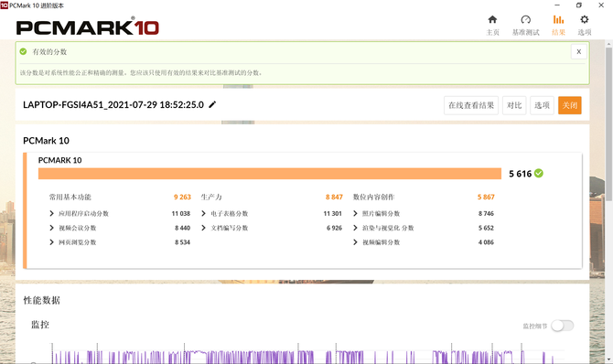613x364 pixels.
Task: Open the 选项 settings gear icon
Action: (584, 19)
